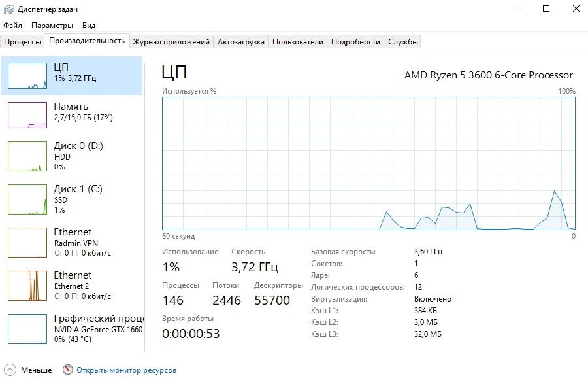
Task: Select the Ethernet 2 mini graph
Action: [27, 286]
